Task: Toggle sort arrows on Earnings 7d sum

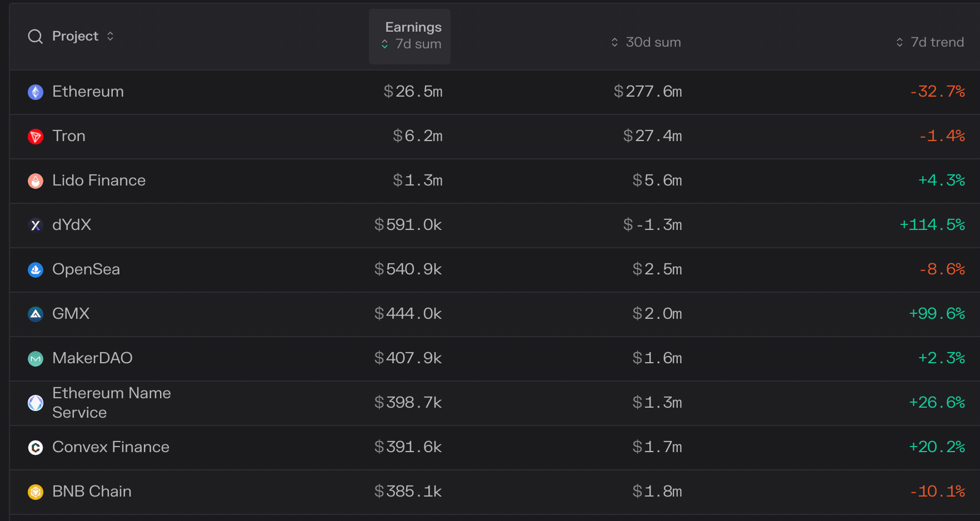Action: pos(384,44)
